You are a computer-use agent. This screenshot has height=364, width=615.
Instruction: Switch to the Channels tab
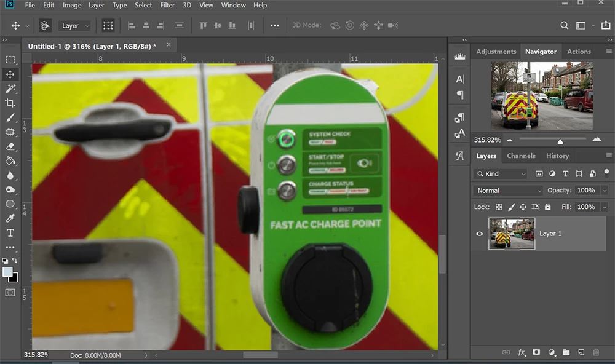pos(521,156)
